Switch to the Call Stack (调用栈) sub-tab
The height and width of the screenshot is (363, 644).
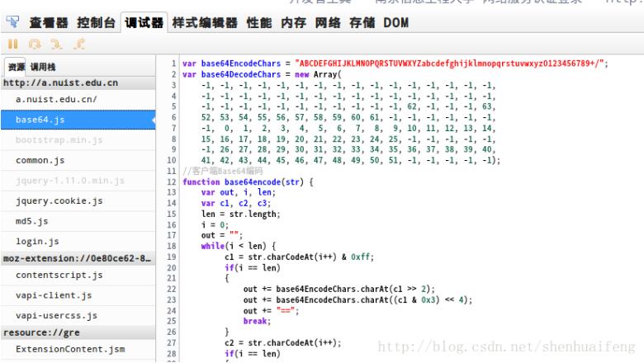pos(43,67)
